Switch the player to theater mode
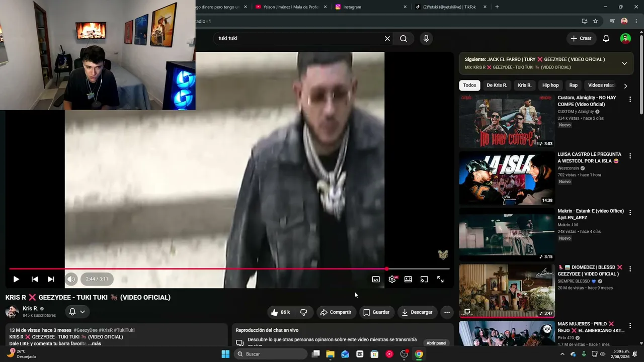 pyautogui.click(x=408, y=279)
